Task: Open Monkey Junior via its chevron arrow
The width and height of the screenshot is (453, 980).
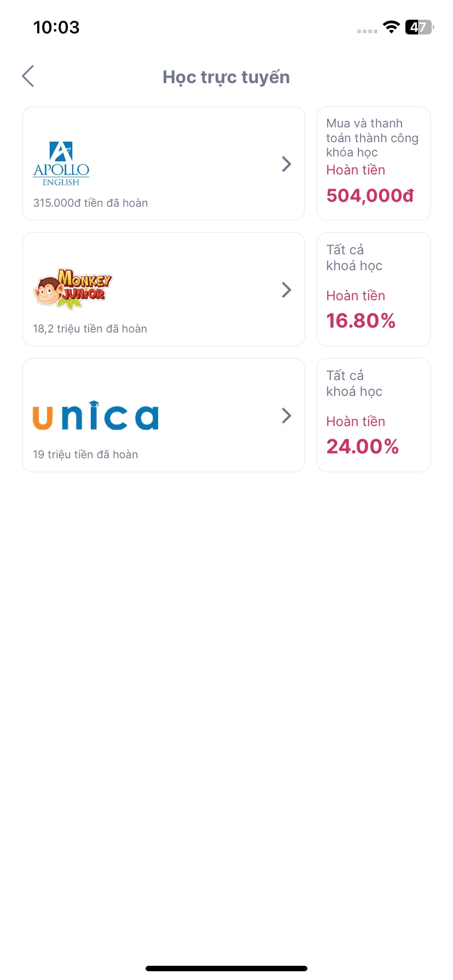Action: (x=286, y=290)
